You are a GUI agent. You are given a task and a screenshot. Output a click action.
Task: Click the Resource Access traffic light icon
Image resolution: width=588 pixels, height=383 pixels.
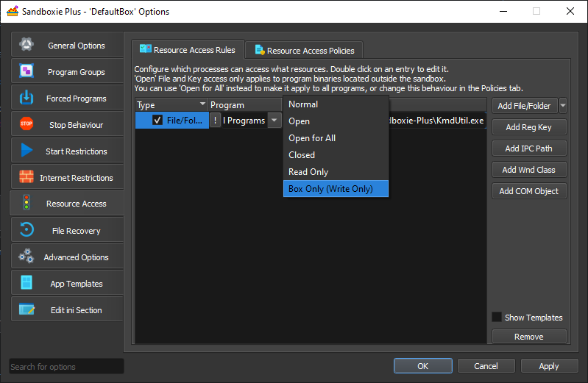26,203
